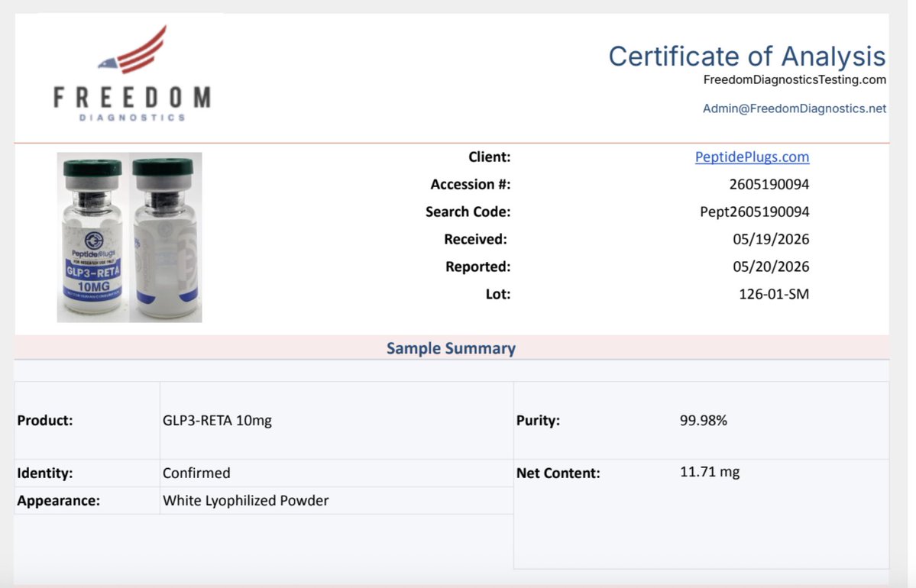The image size is (916, 588).
Task: Select the search code Pept2605190094
Action: 754,212
